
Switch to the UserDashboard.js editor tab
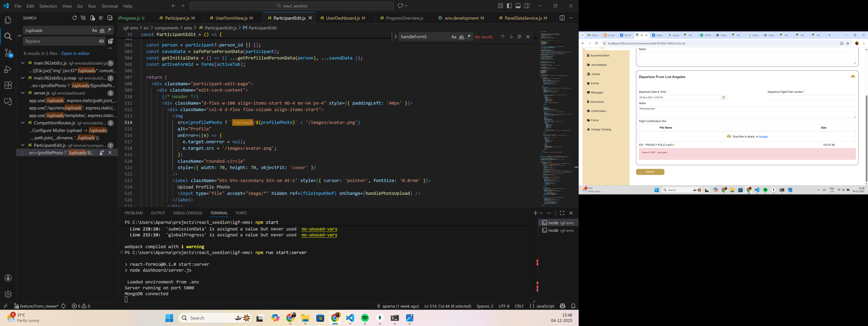343,18
